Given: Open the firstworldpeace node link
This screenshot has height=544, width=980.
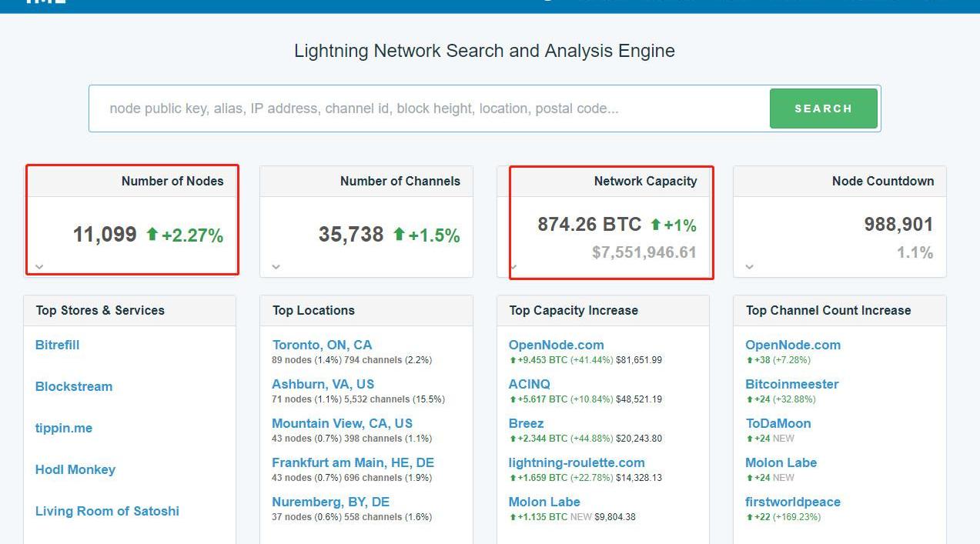Looking at the screenshot, I should coord(793,502).
